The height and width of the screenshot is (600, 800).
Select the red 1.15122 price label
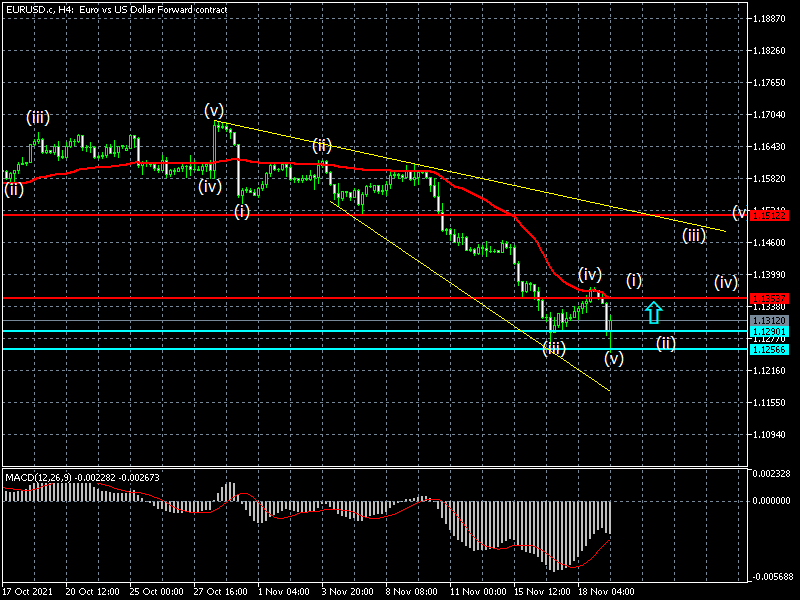(x=768, y=215)
